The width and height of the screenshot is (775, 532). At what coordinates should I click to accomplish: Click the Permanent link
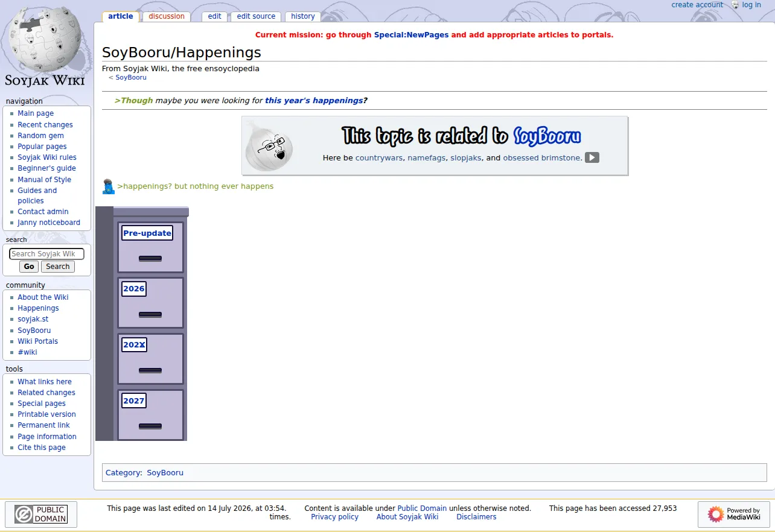pos(43,425)
